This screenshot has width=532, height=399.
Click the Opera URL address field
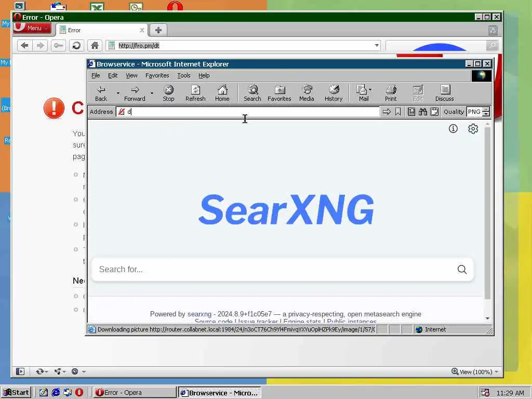pyautogui.click(x=243, y=46)
